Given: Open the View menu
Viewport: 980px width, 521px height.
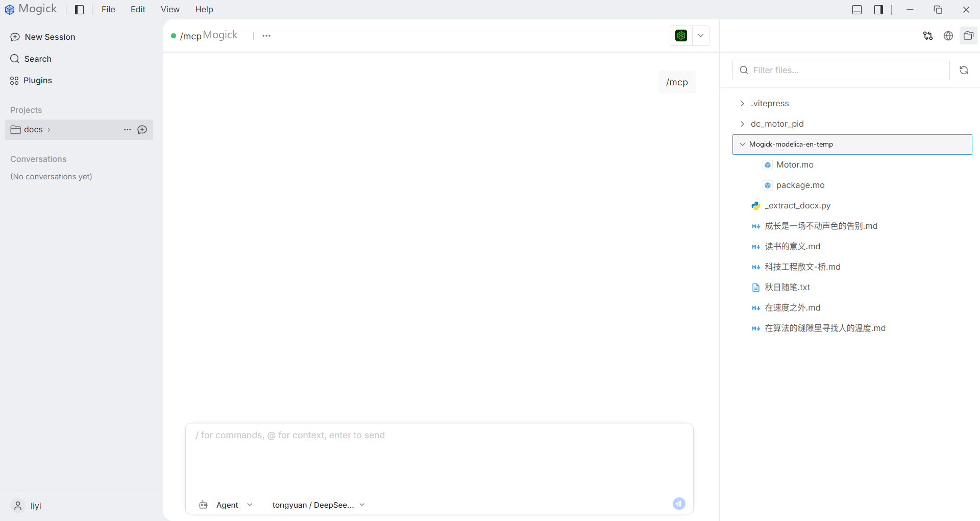Looking at the screenshot, I should point(170,10).
